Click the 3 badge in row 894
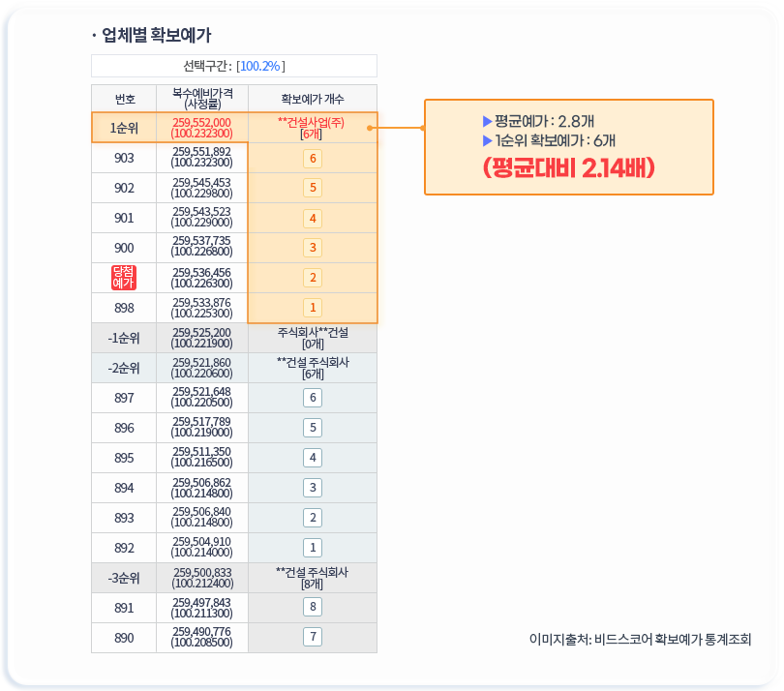Image resolution: width=784 pixels, height=691 pixels. [x=313, y=488]
